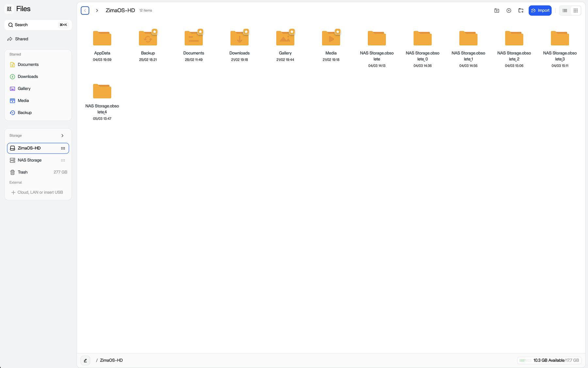Select Gallery from the Starred sidebar

tap(24, 88)
